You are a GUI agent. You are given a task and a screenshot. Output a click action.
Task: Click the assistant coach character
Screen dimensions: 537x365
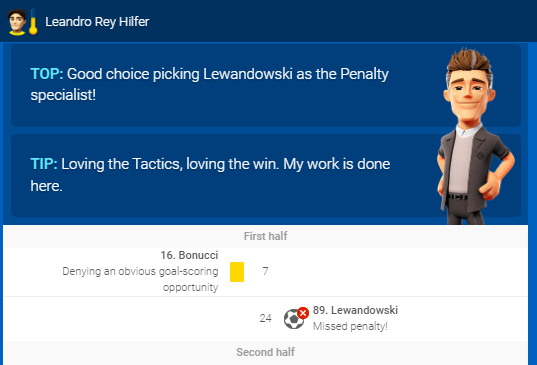click(475, 137)
